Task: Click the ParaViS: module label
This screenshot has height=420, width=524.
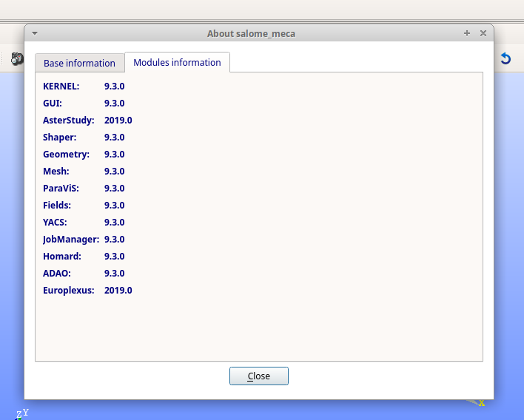Action: (x=61, y=189)
